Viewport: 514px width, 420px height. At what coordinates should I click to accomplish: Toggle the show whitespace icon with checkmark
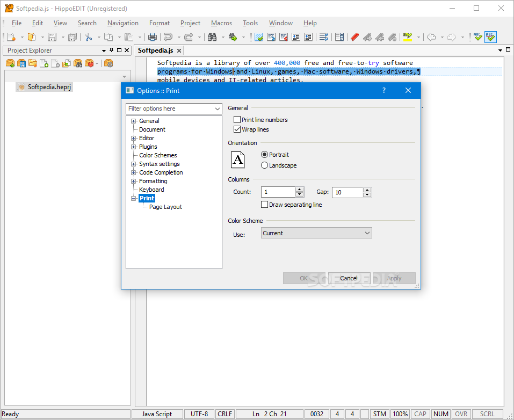pos(259,37)
